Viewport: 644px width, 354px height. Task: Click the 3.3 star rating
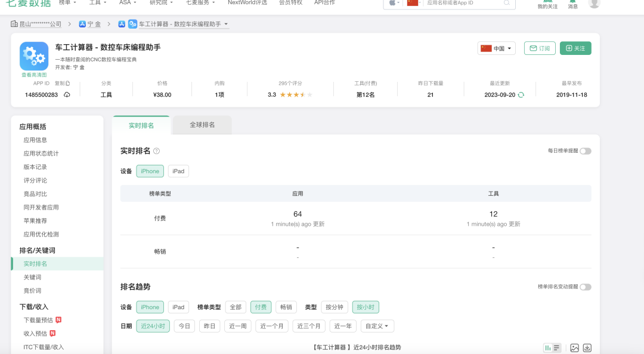(x=290, y=94)
